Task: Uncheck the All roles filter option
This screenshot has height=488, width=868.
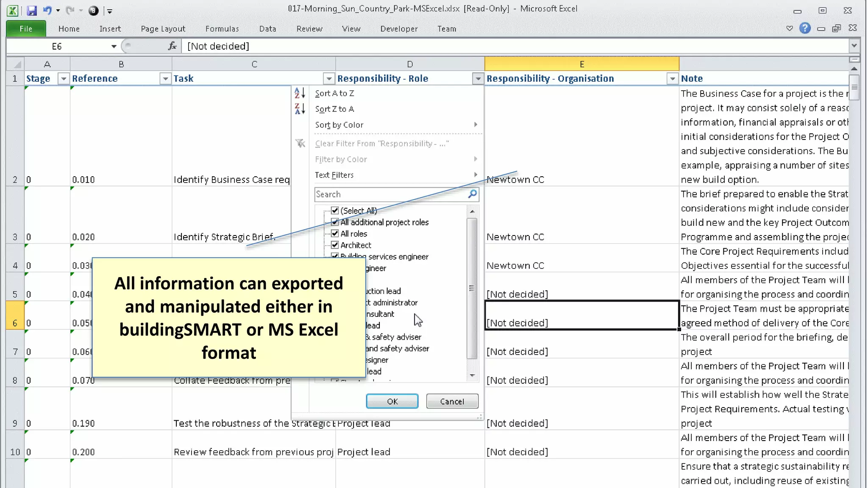Action: tap(335, 233)
